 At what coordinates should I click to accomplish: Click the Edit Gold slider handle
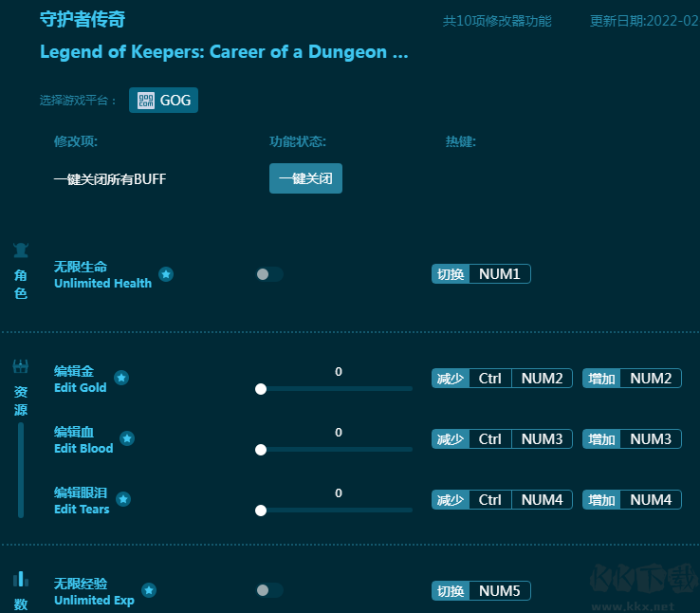point(261,389)
